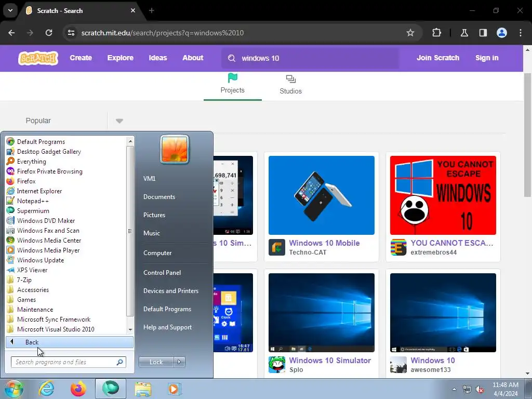Open the tab search dropdown

tap(10, 10)
